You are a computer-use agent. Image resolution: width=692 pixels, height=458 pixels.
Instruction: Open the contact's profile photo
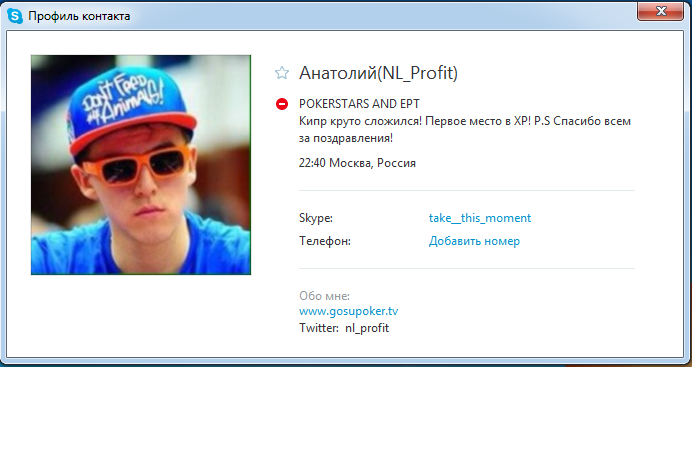141,165
